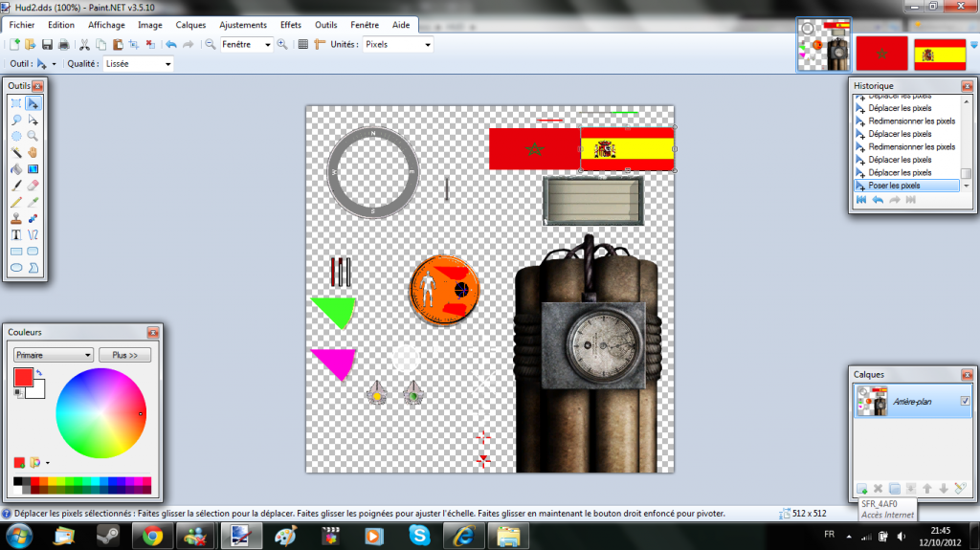The height and width of the screenshot is (550, 980).
Task: Toggle visibility checkbox of Arrière-plan layer
Action: pos(965,401)
